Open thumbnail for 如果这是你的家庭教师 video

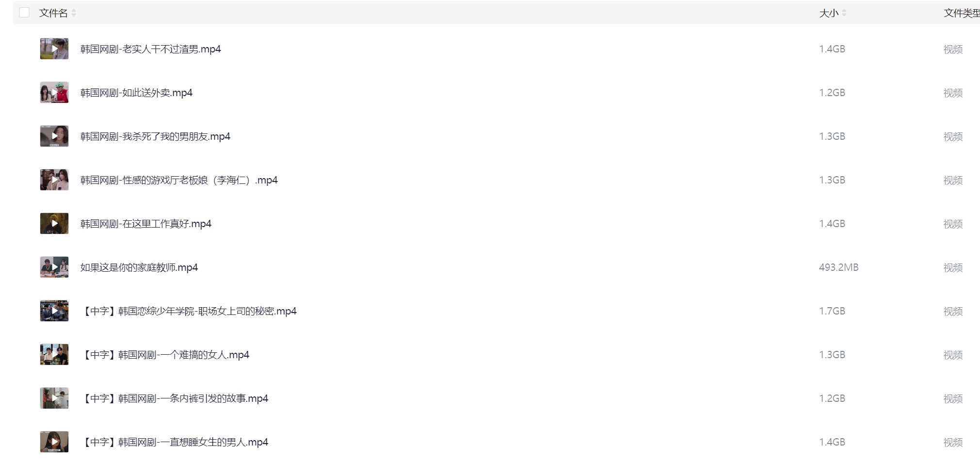54,267
